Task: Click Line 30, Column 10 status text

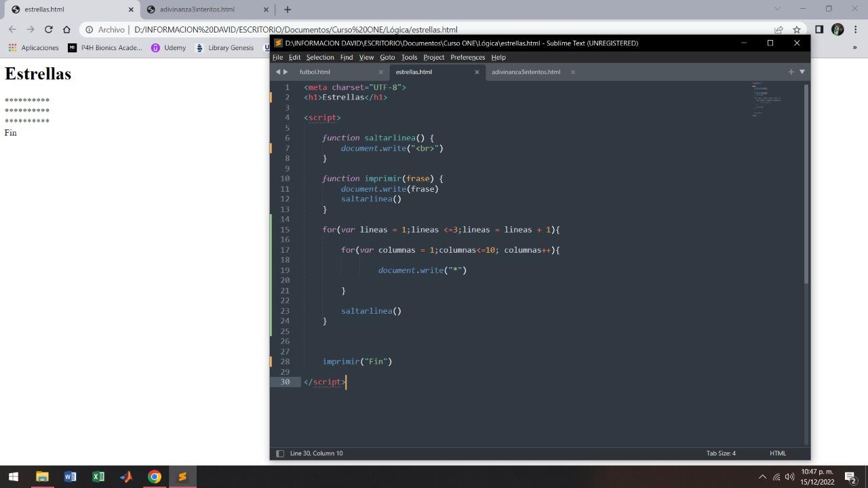Action: click(x=316, y=453)
